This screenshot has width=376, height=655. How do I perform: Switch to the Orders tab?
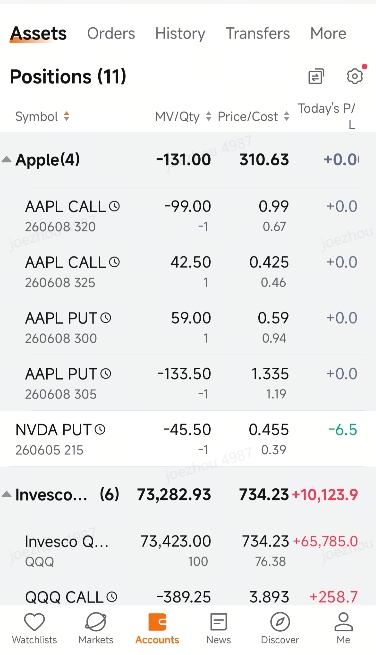click(x=111, y=33)
